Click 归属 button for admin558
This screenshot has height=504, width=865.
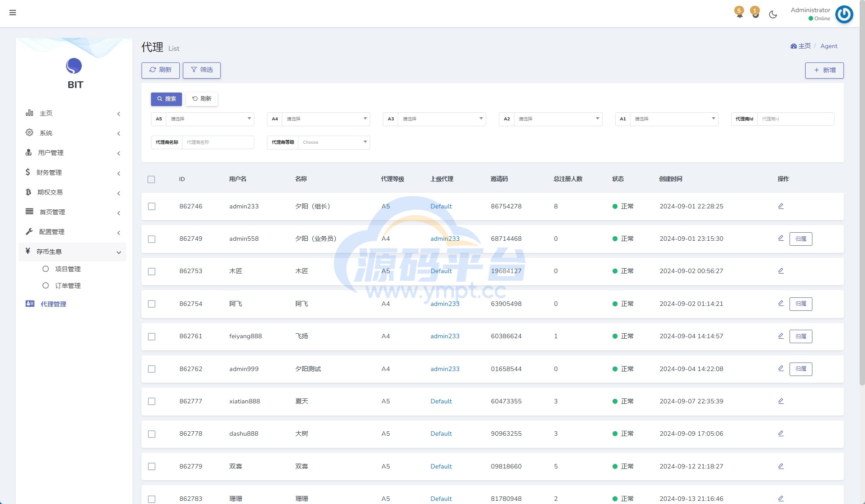tap(801, 239)
